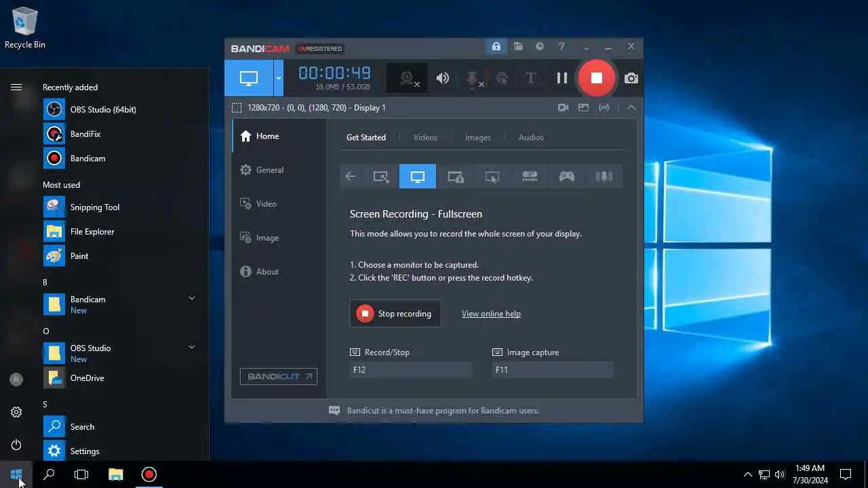Click the Bandicut must-have program message
This screenshot has height=488, width=868.
pos(443,411)
